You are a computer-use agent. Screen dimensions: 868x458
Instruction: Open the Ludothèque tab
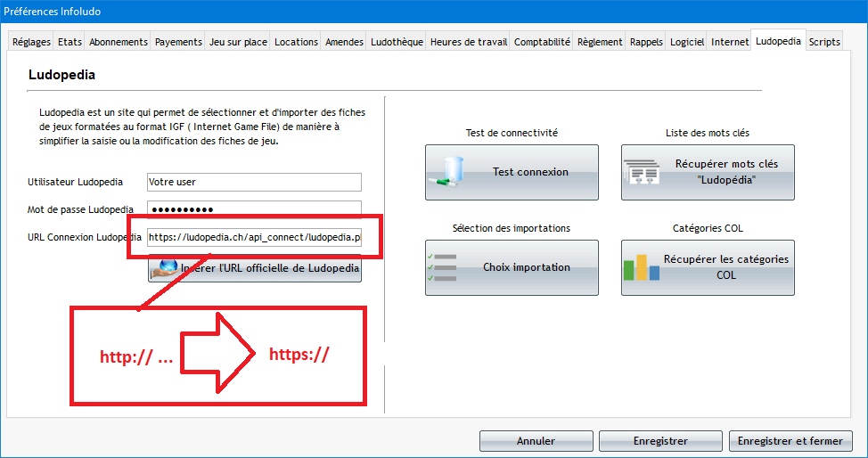[x=397, y=42]
